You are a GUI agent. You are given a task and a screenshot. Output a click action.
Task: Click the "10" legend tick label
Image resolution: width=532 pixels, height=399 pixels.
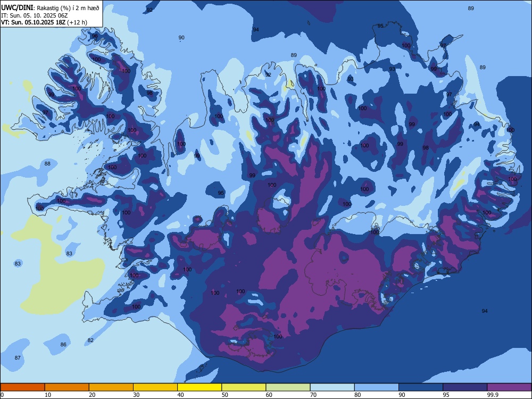pyautogui.click(x=48, y=395)
